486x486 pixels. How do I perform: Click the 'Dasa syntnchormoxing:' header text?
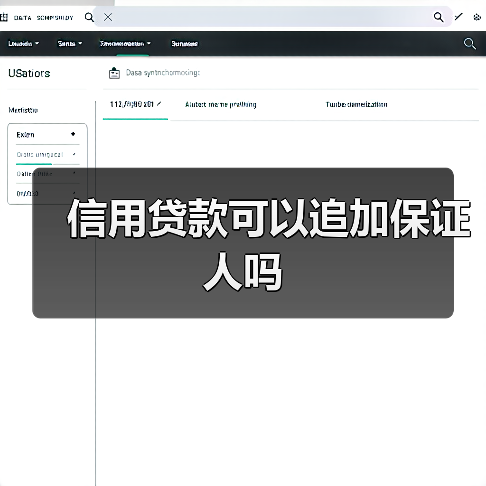click(163, 73)
